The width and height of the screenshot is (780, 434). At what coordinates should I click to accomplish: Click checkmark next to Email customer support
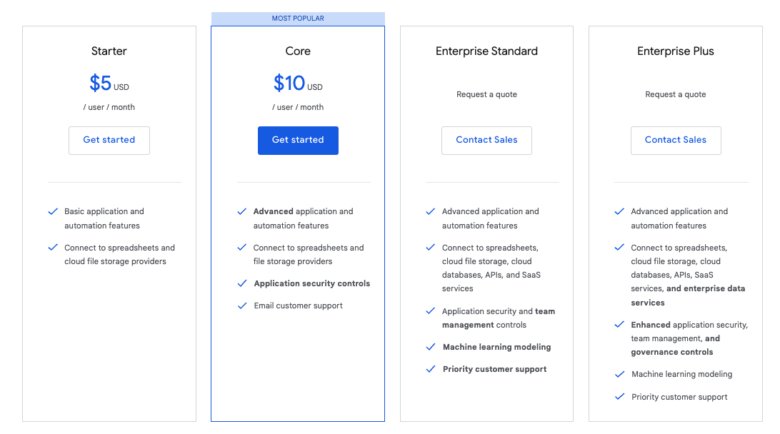point(242,306)
